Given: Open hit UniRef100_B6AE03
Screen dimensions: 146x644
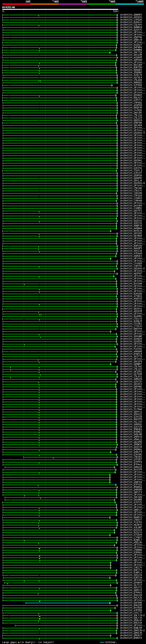Looking at the screenshot, I should (x=131, y=517).
